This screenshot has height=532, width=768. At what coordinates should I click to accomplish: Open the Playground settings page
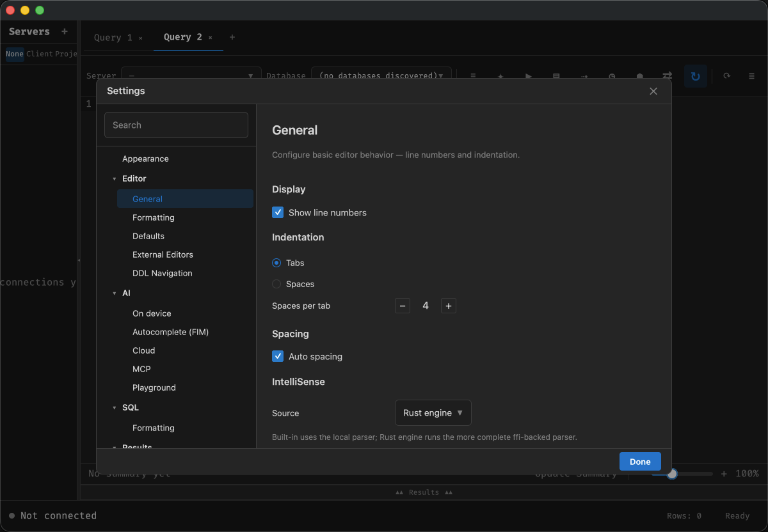click(154, 387)
